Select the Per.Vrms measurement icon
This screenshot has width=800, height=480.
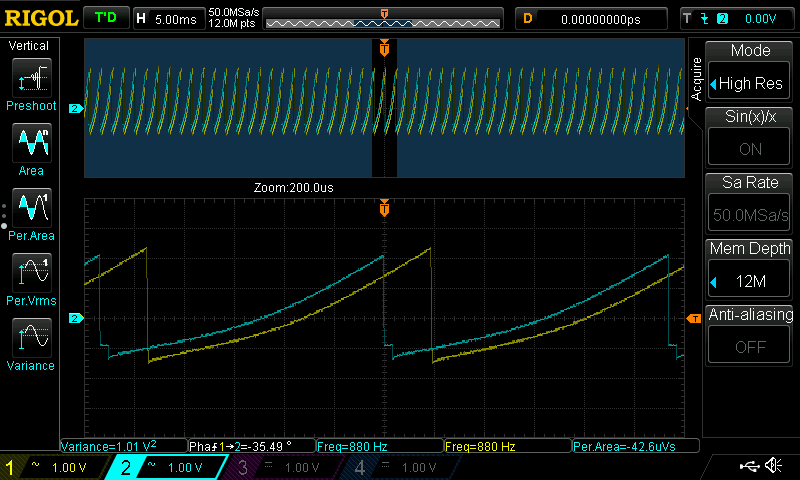32,273
